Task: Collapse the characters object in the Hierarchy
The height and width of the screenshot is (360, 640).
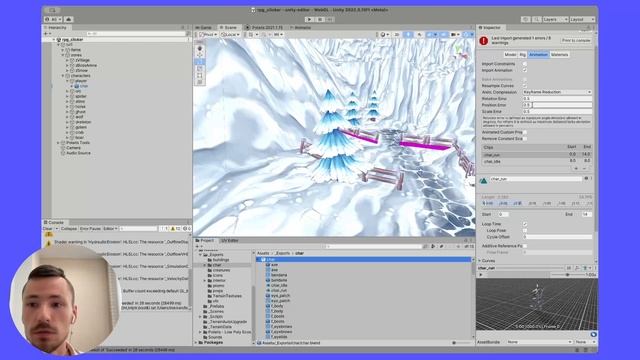Action: (63, 76)
